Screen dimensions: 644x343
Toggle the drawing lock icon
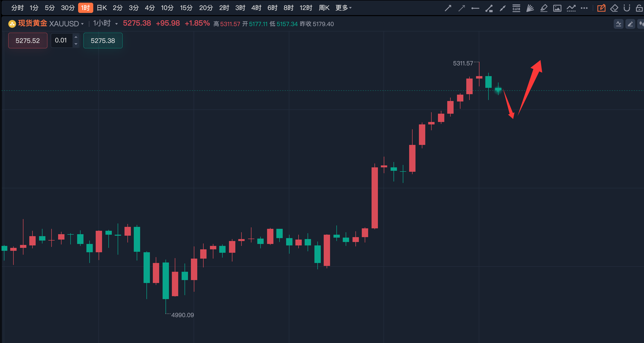pyautogui.click(x=639, y=8)
